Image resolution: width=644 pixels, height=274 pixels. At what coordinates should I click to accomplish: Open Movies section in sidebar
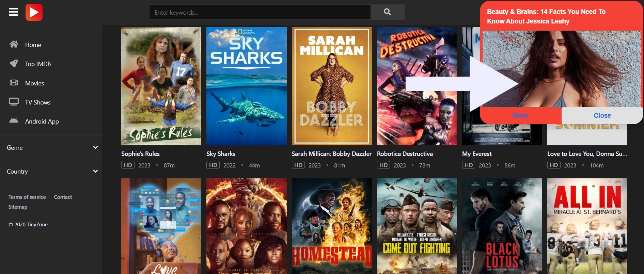click(34, 83)
